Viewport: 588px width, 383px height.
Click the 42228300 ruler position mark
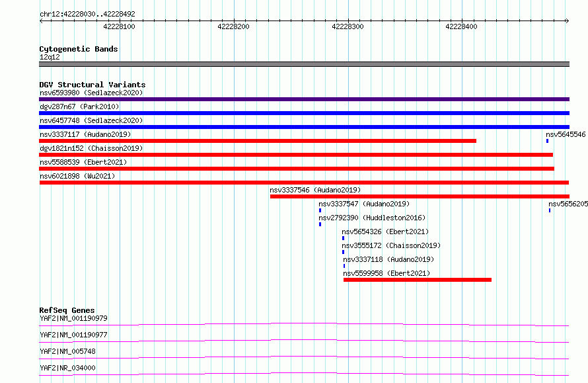[x=348, y=26]
